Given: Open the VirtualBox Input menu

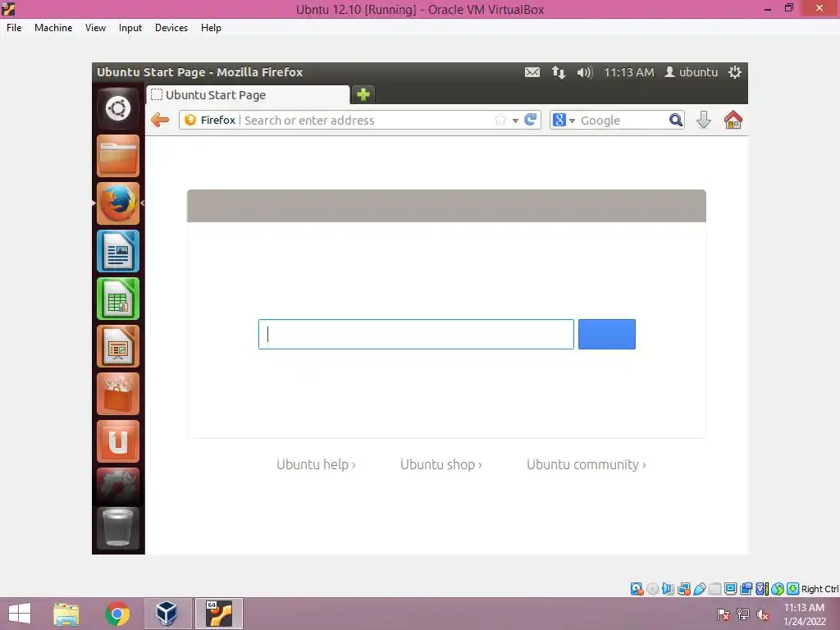Looking at the screenshot, I should click(x=130, y=28).
